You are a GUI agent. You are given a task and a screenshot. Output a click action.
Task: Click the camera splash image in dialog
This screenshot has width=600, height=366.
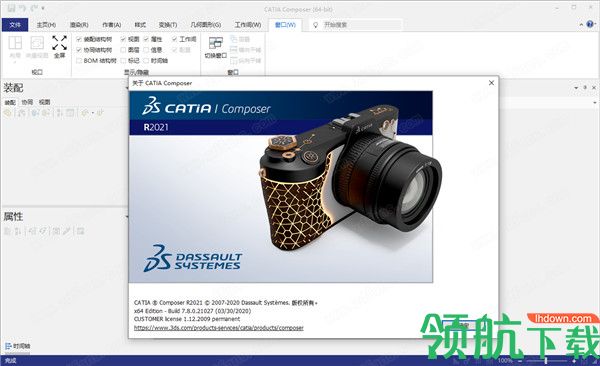pyautogui.click(x=281, y=187)
